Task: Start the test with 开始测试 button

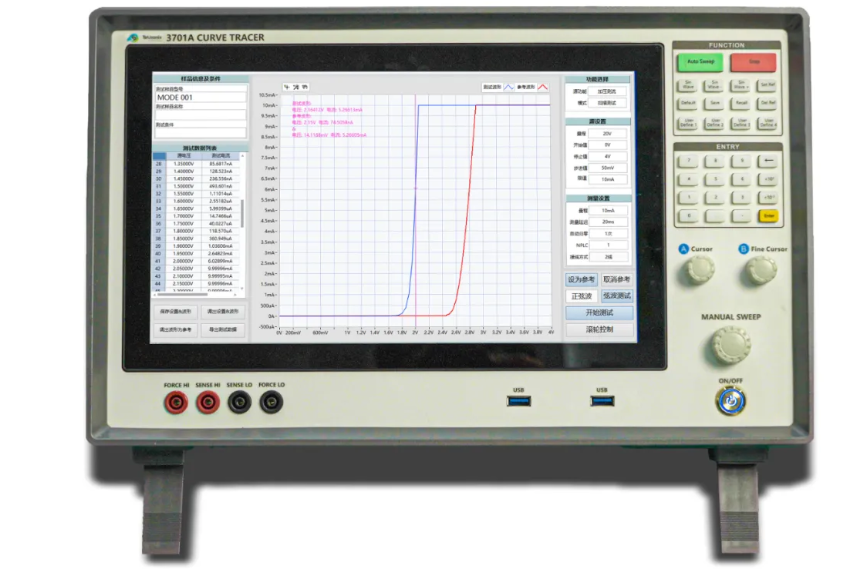Action: pos(599,313)
